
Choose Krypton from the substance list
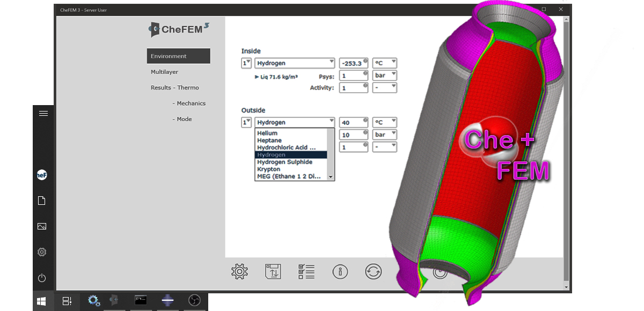point(291,169)
